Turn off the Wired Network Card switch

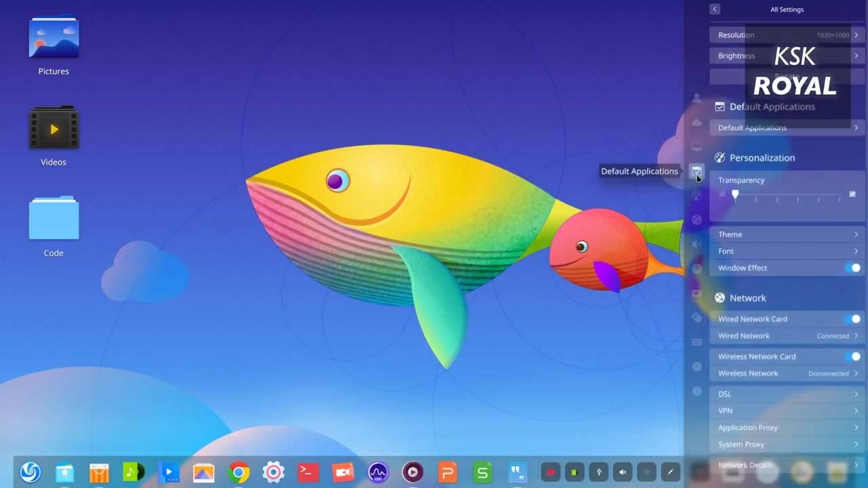pos(854,319)
